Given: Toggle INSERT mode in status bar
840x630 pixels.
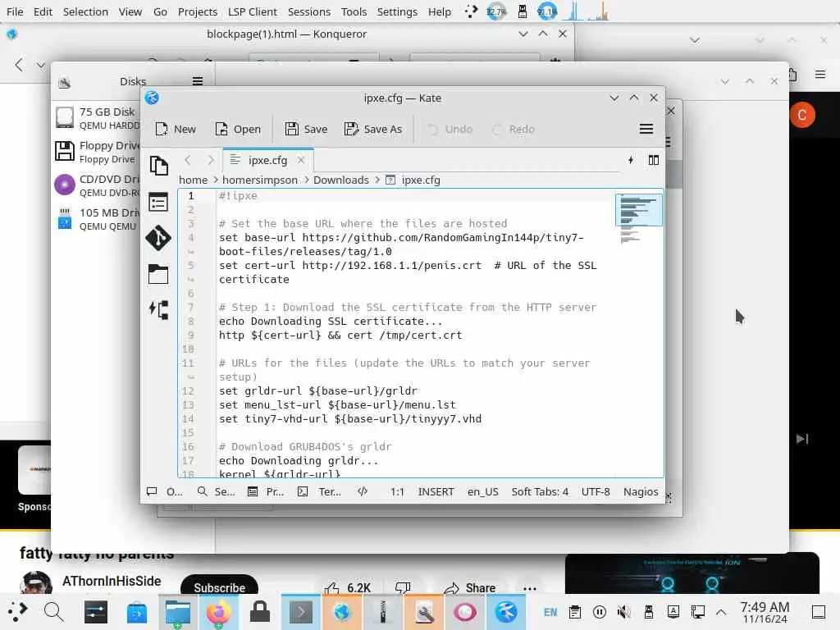Looking at the screenshot, I should click(436, 491).
